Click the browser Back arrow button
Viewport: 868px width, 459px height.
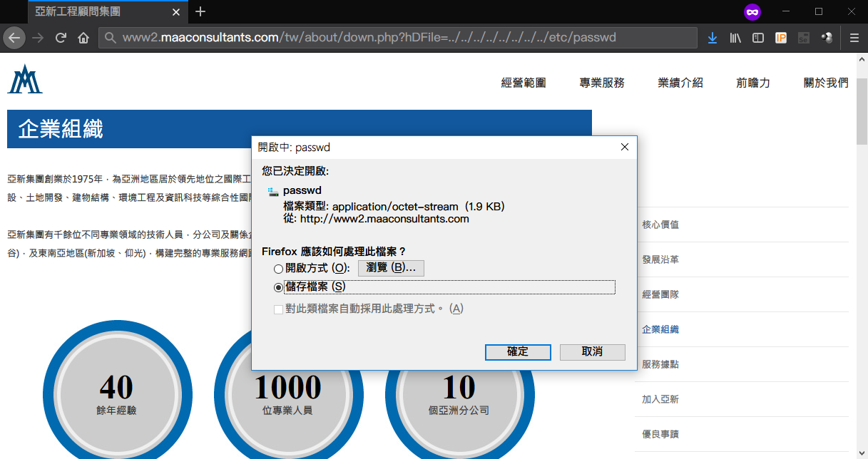pos(15,38)
